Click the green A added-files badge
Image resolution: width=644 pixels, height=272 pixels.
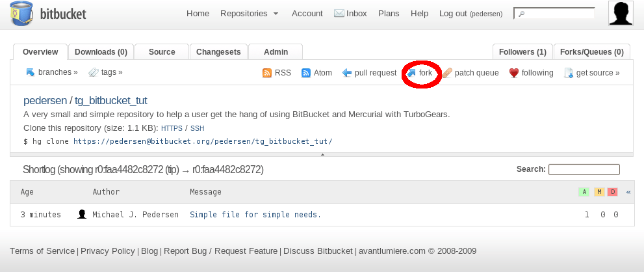(584, 192)
